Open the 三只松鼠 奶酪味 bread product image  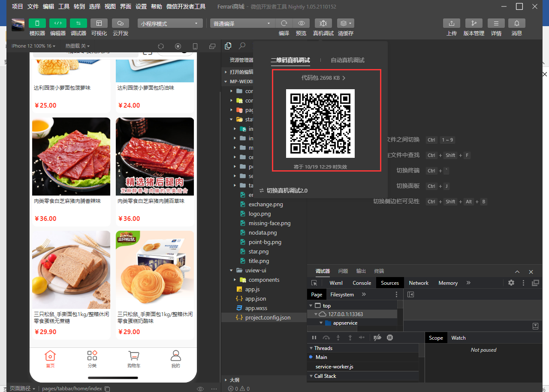155,270
